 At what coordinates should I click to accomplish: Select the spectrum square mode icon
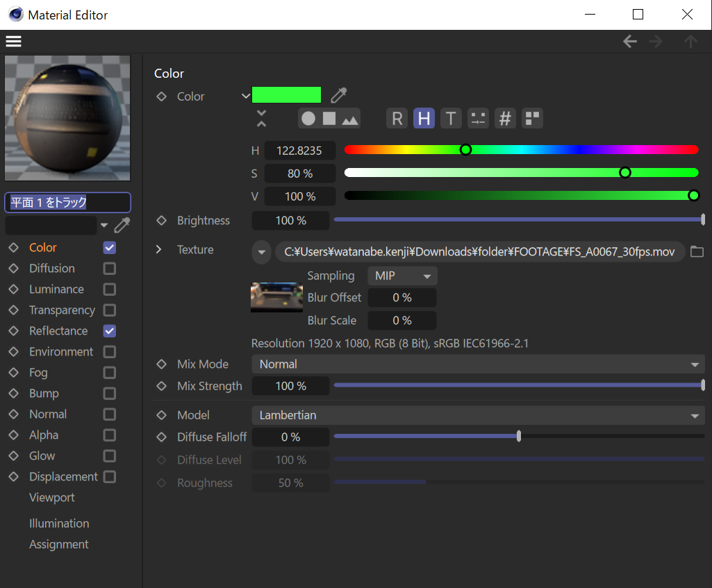pyautogui.click(x=329, y=119)
